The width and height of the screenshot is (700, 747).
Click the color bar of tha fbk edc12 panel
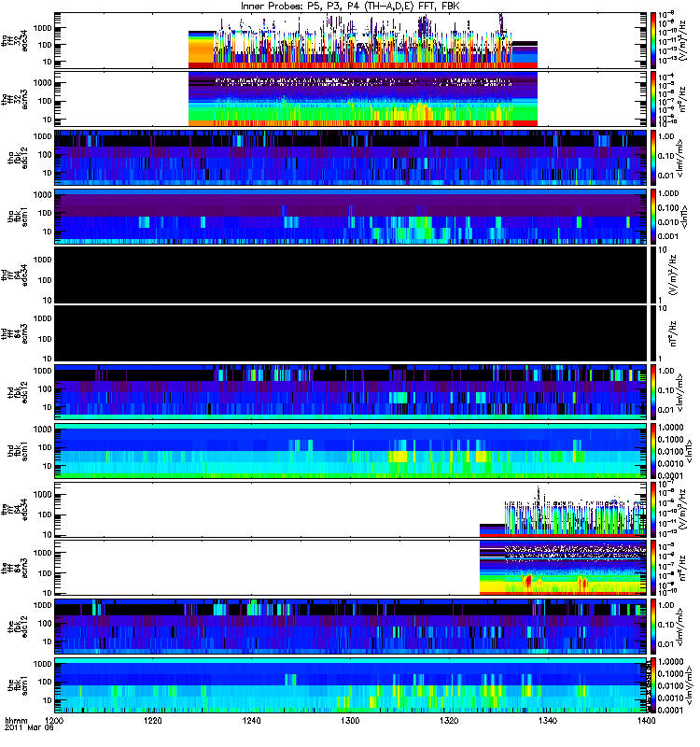tap(653, 158)
